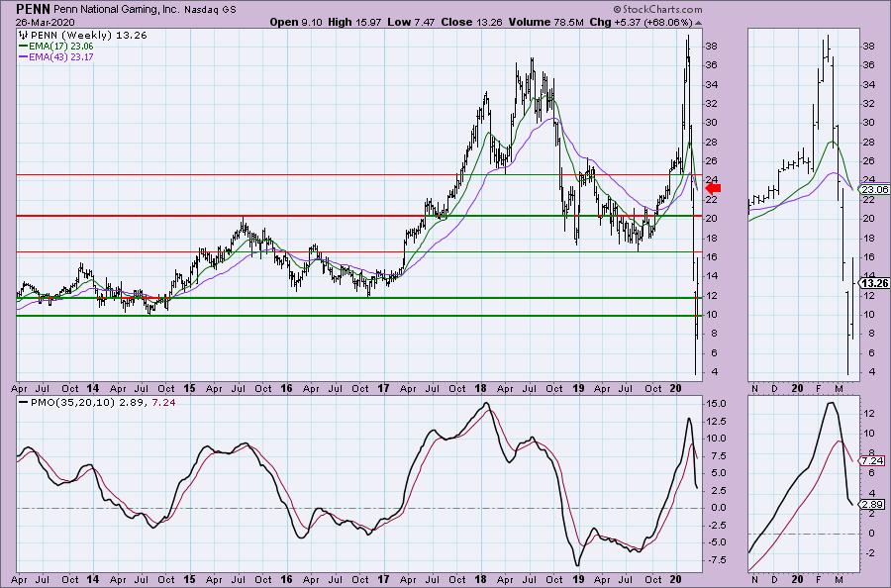
Task: Click the PENN (Weekly) 13.26 legend entry
Action: pos(89,36)
